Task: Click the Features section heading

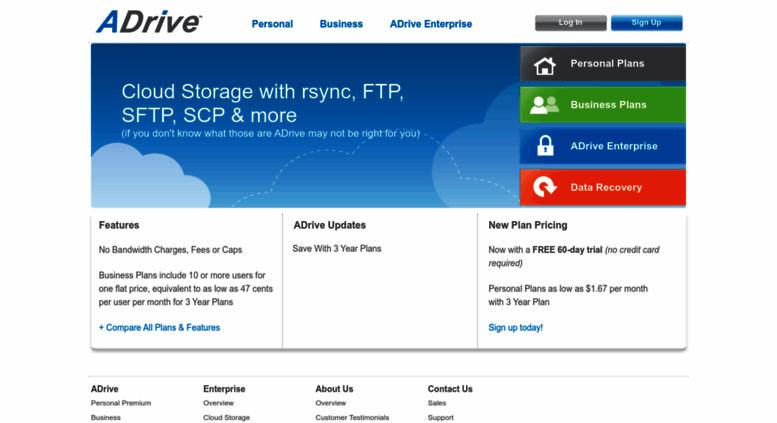Action: pos(119,225)
